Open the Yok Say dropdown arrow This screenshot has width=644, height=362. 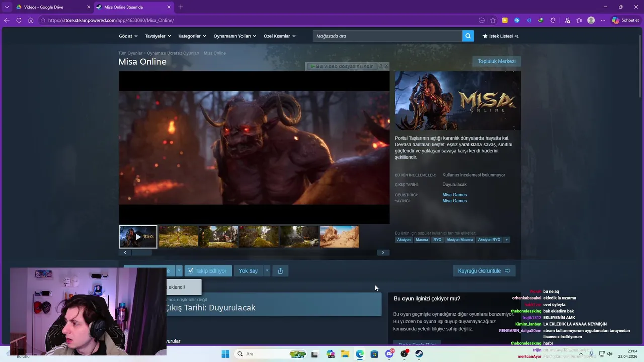click(267, 271)
